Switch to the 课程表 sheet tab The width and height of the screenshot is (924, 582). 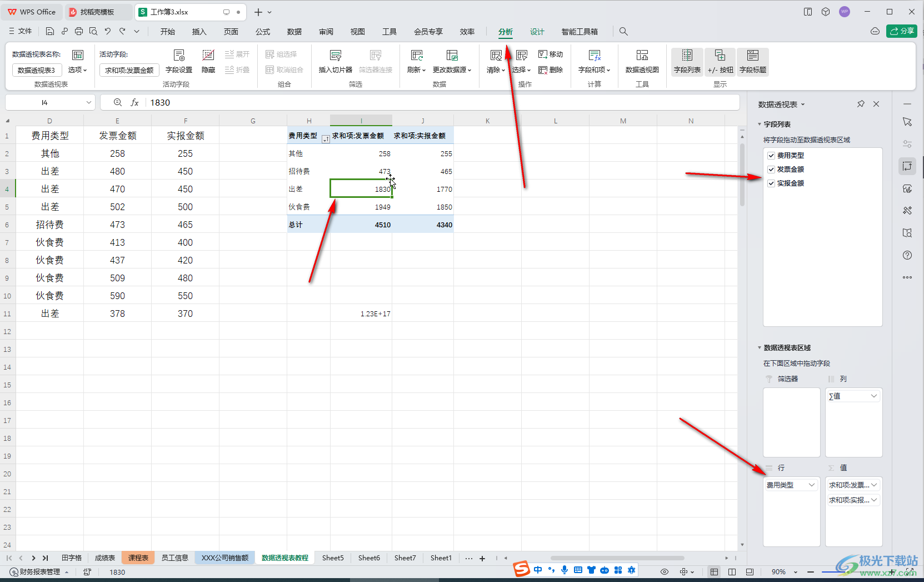(138, 558)
